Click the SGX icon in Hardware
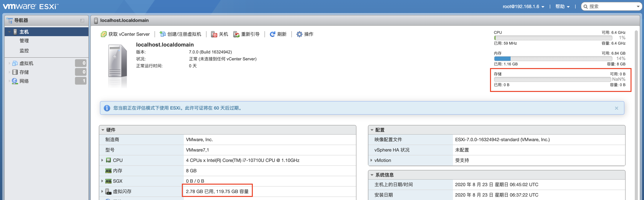This screenshot has width=644, height=200. pyautogui.click(x=108, y=181)
